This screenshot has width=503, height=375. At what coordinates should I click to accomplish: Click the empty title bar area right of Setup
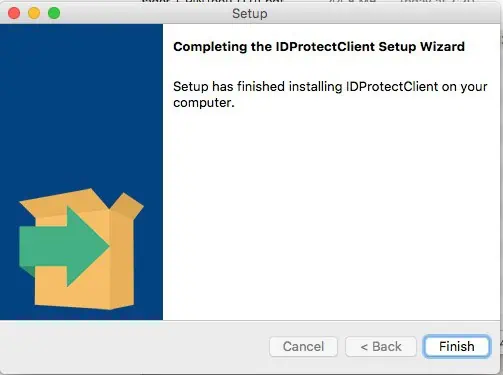[x=383, y=14]
